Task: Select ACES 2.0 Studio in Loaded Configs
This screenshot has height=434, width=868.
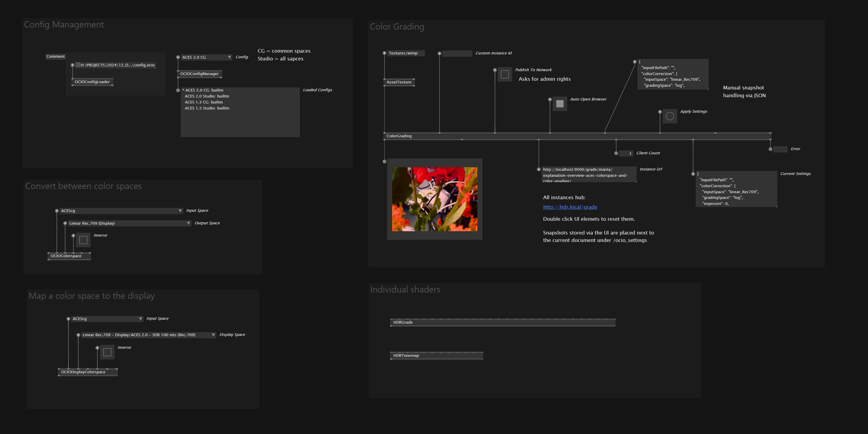Action: coord(207,96)
